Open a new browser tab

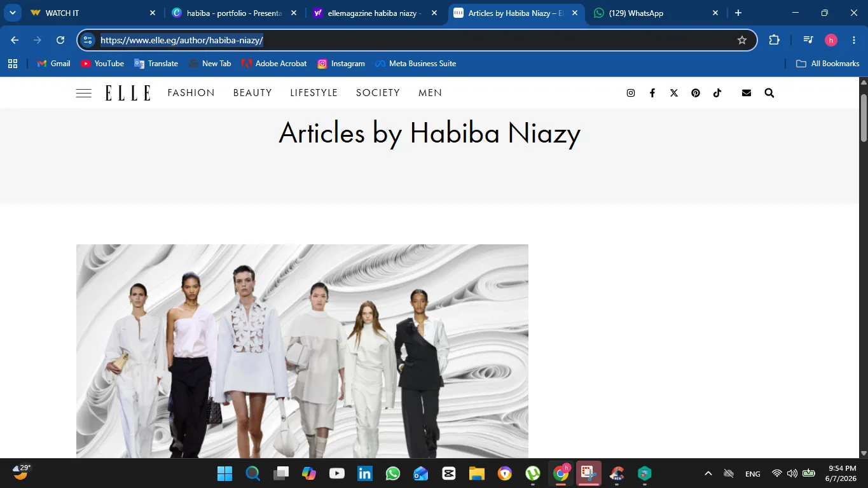pyautogui.click(x=738, y=13)
